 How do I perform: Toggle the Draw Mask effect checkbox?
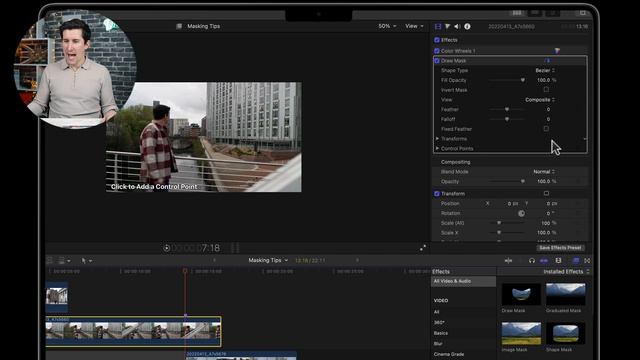coord(437,60)
